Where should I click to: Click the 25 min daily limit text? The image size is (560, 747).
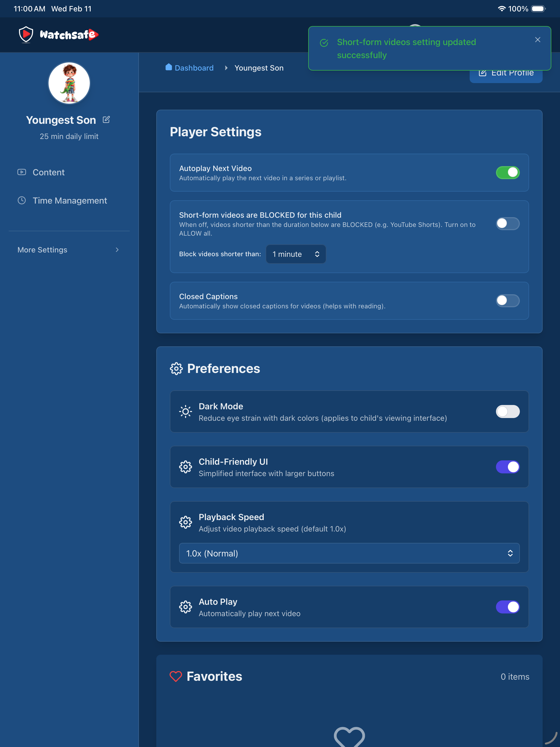pos(69,137)
